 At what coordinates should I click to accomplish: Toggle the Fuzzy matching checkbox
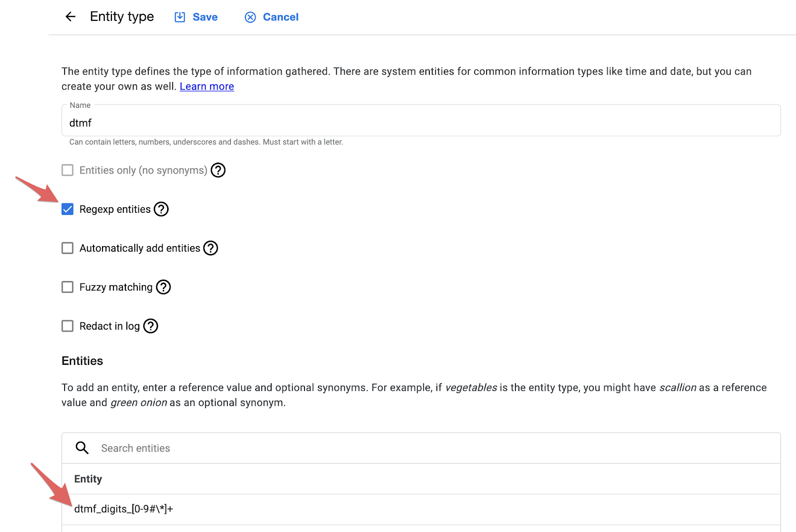pyautogui.click(x=68, y=287)
